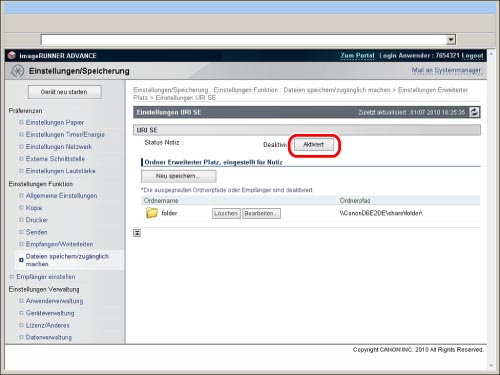The height and width of the screenshot is (375, 500).
Task: Select Anwenderverwaltung in the sidebar
Action: click(x=55, y=301)
